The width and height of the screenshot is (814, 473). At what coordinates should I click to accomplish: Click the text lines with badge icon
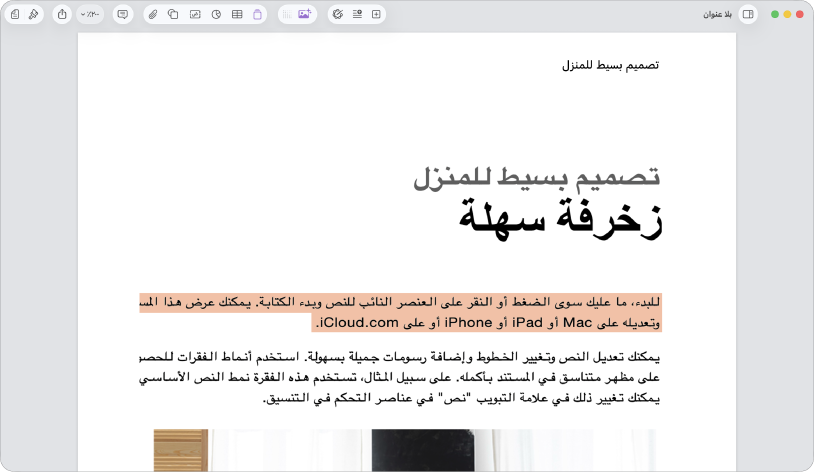(357, 15)
